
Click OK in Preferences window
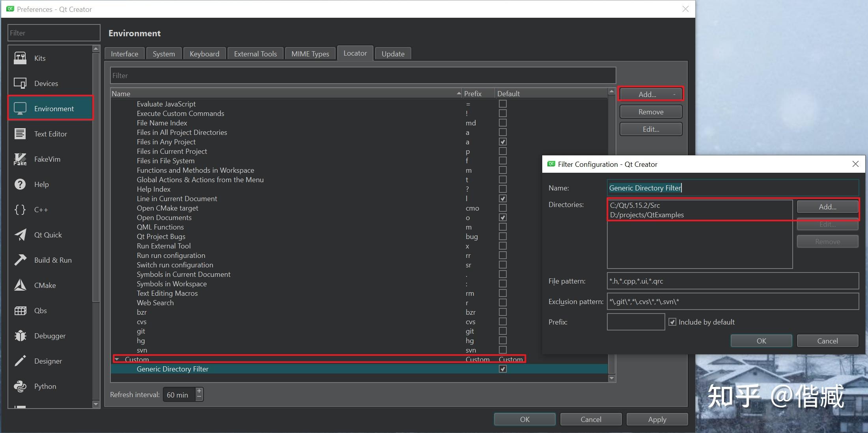pyautogui.click(x=525, y=419)
